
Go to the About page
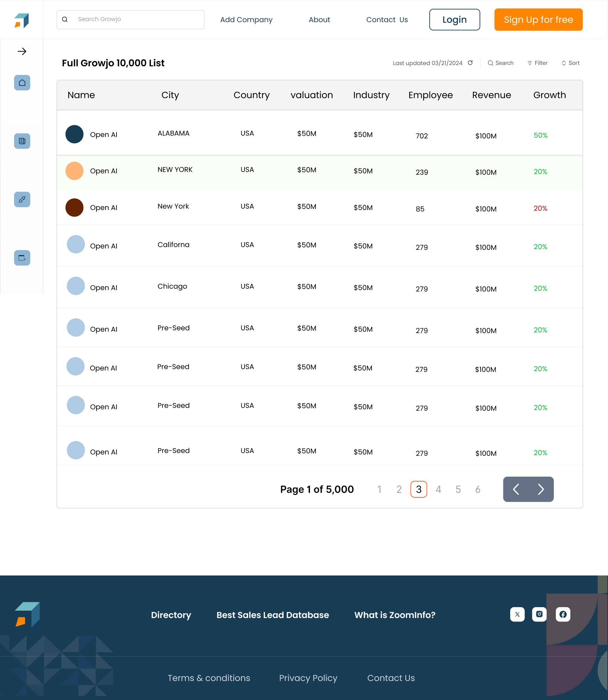click(319, 20)
